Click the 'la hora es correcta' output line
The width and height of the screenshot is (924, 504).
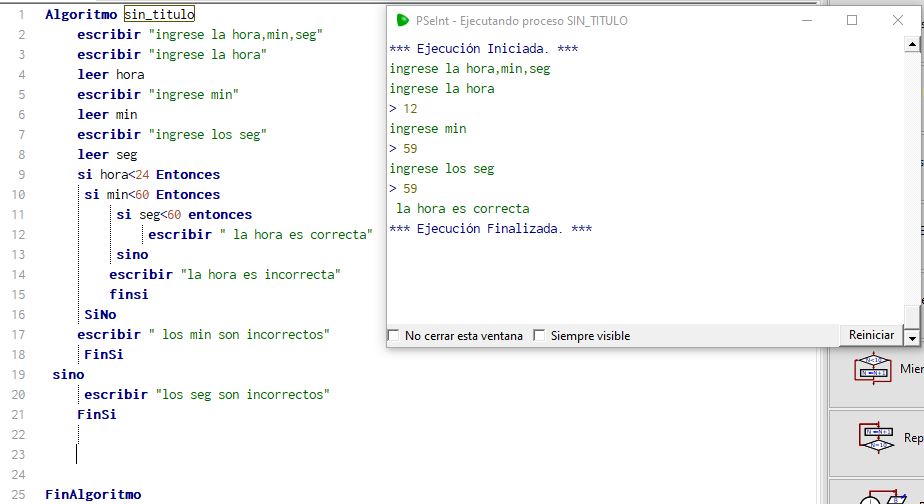(463, 209)
